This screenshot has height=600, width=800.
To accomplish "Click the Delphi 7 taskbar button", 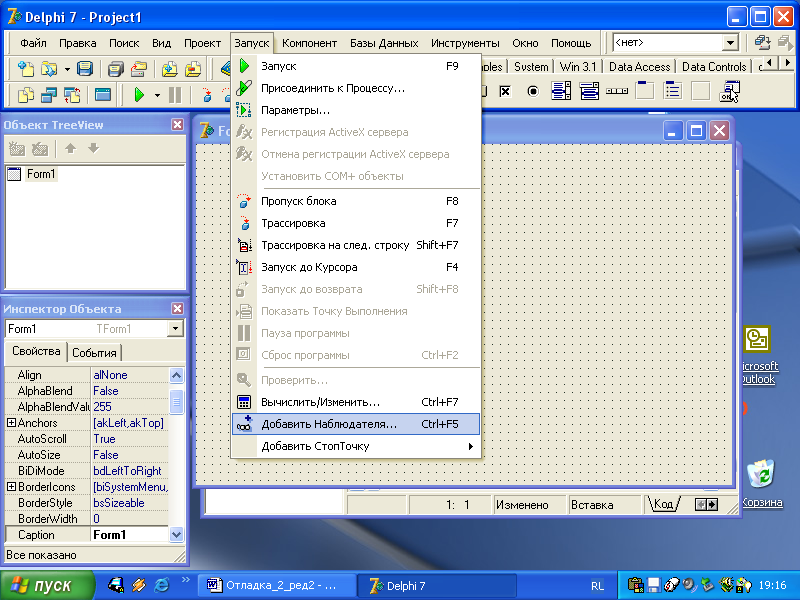I will (x=437, y=585).
